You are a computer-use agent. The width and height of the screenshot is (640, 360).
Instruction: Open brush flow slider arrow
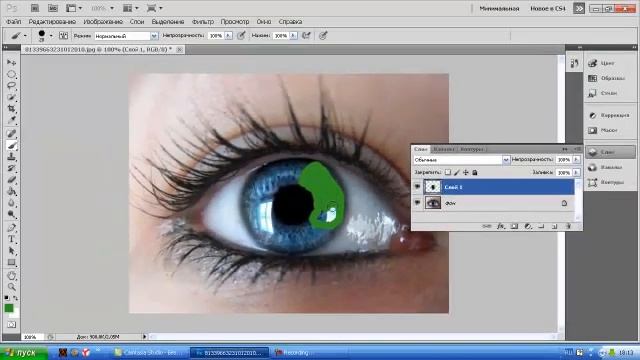(x=293, y=36)
